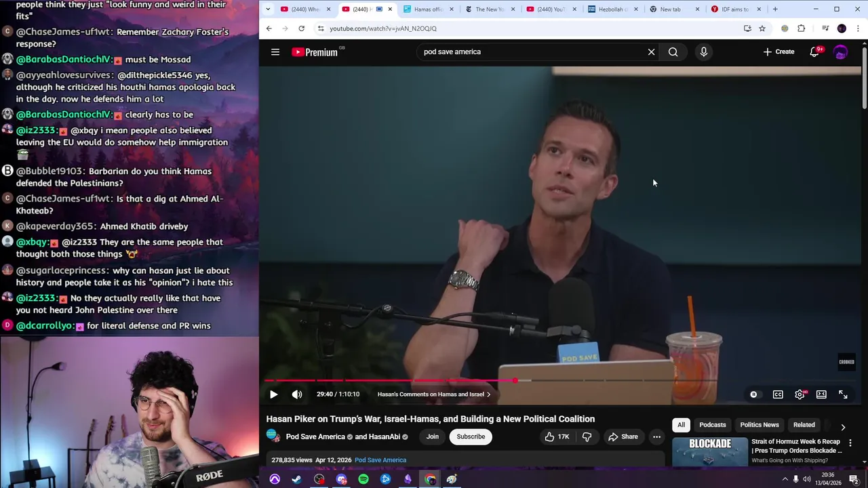Viewport: 868px width, 488px height.
Task: Click the YouTube search magnifier button
Action: (673, 52)
